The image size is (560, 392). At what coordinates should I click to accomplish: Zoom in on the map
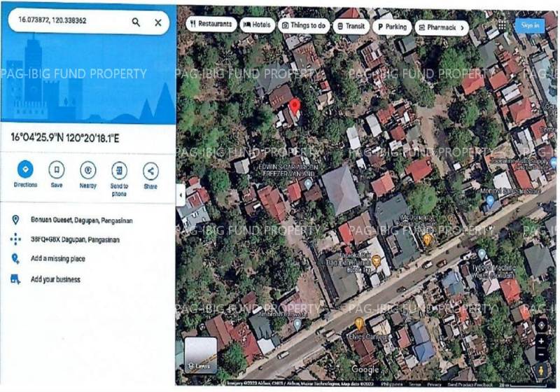(x=541, y=342)
